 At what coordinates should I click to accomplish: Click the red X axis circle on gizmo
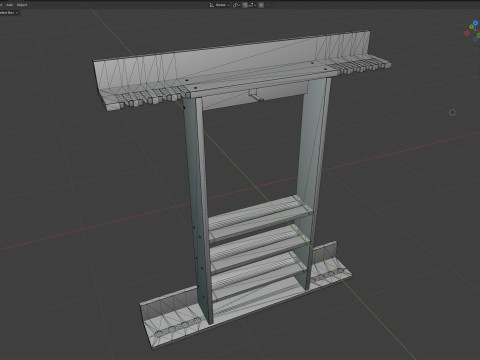point(467,33)
